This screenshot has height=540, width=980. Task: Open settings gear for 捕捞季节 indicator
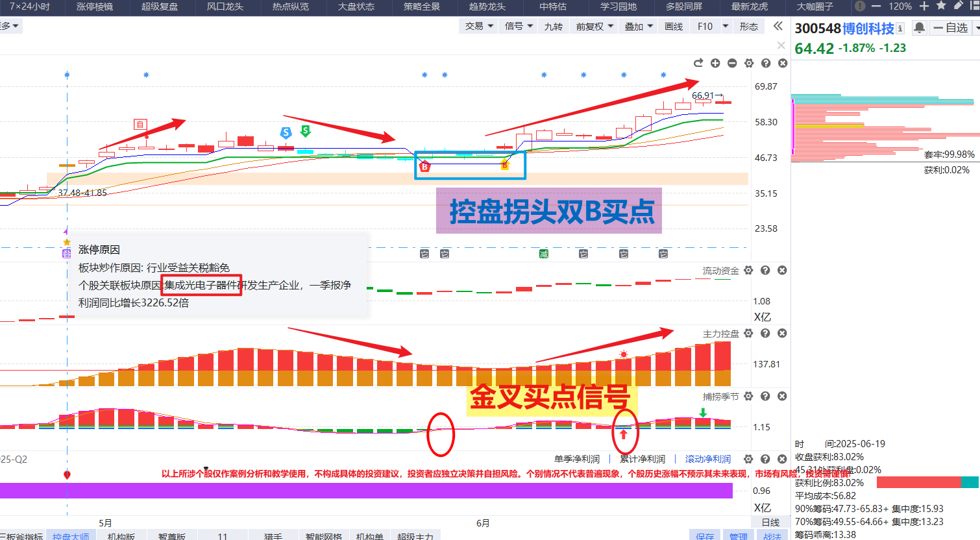click(748, 396)
